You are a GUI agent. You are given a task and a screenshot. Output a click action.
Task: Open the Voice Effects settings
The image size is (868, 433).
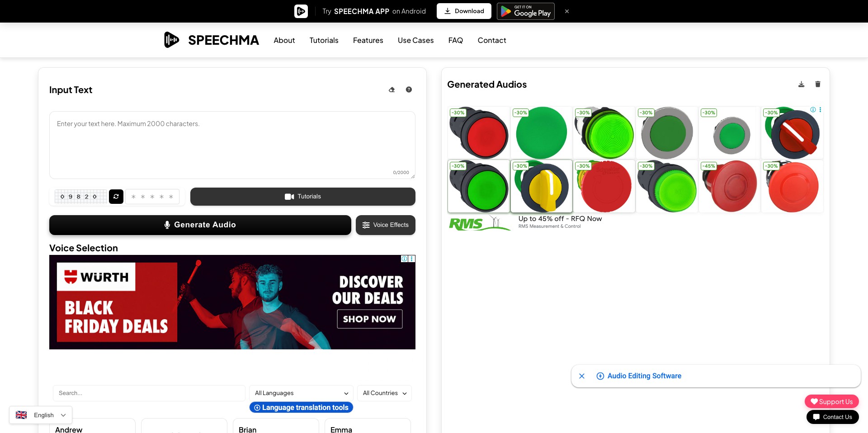(386, 225)
